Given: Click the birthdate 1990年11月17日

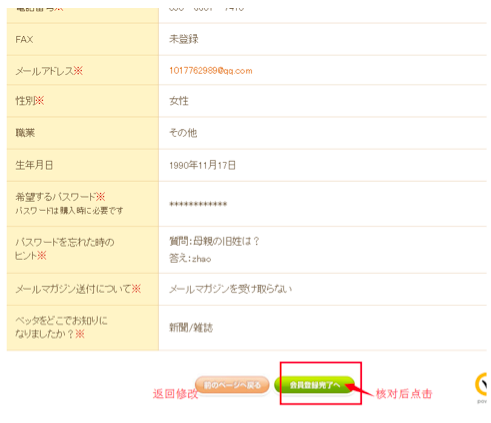Looking at the screenshot, I should [202, 165].
